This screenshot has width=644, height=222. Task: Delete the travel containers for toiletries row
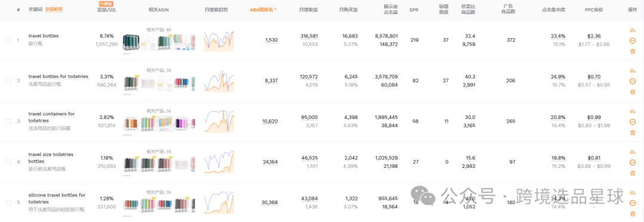point(633,132)
